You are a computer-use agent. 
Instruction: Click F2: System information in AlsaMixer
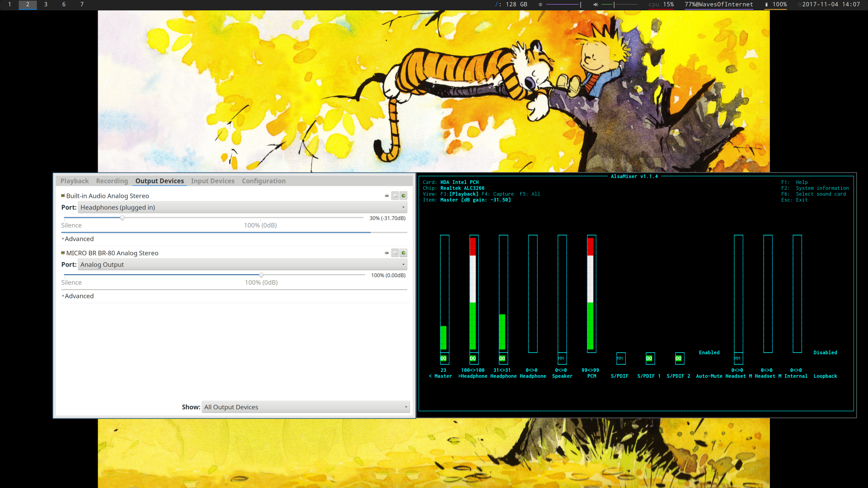pyautogui.click(x=815, y=188)
